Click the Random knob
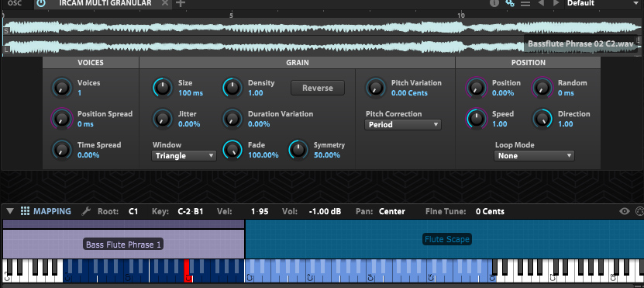 coord(542,88)
